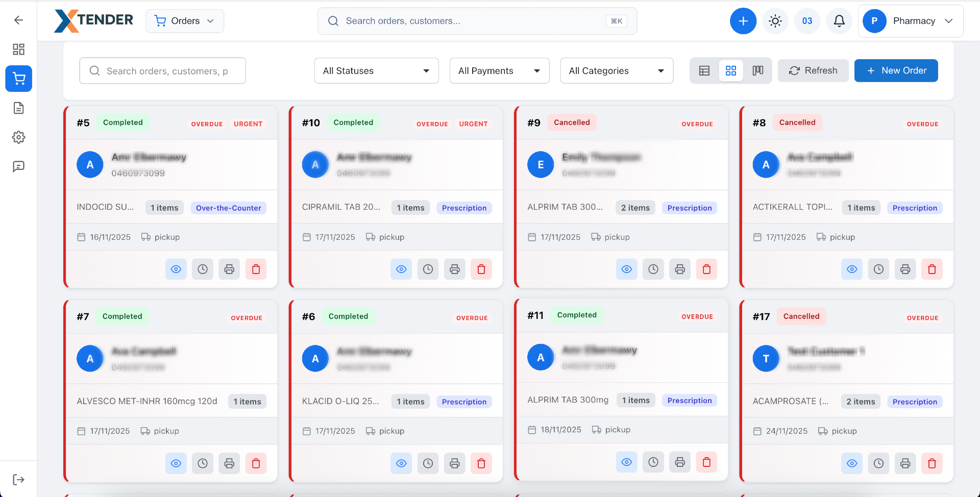Open the Pharmacy account menu
The width and height of the screenshot is (980, 497).
[911, 21]
